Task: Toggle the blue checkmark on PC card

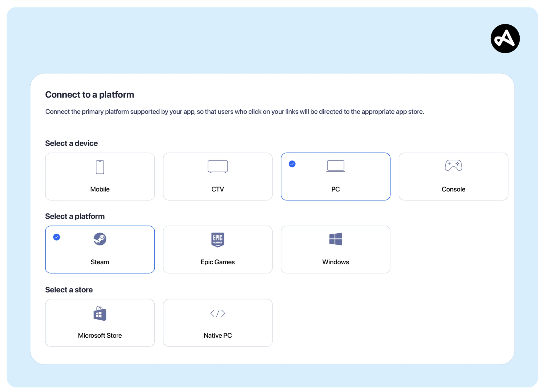Action: click(x=292, y=164)
